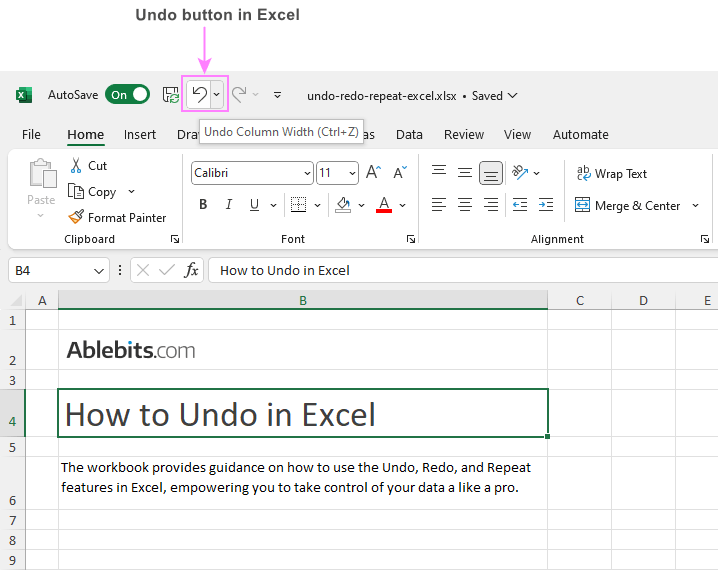This screenshot has width=718, height=570.
Task: Toggle Bottom Align icon
Action: (491, 173)
